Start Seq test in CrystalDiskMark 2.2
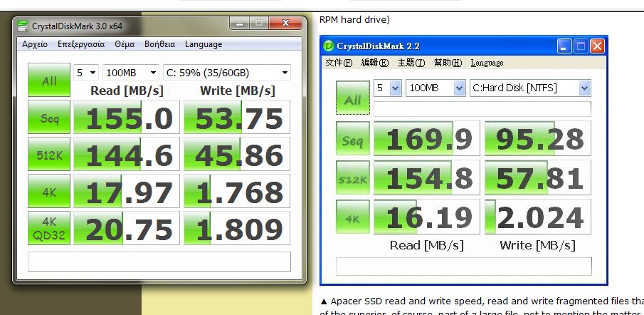 pyautogui.click(x=353, y=138)
